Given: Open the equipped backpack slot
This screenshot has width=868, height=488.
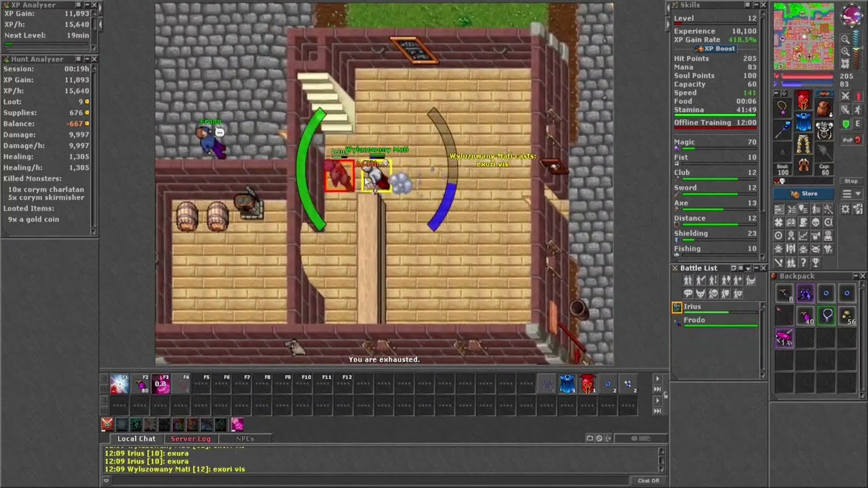Looking at the screenshot, I should [x=825, y=109].
